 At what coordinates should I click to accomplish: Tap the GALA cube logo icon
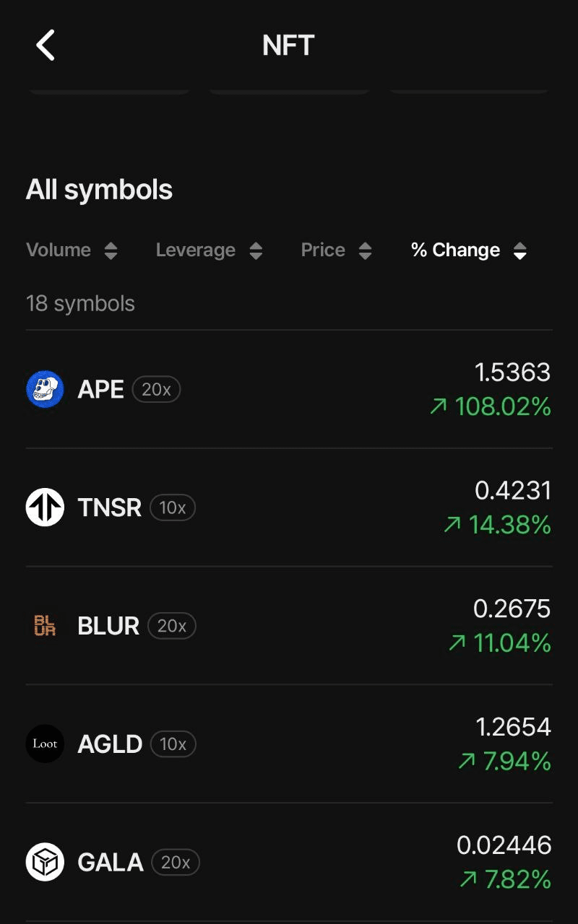pyautogui.click(x=45, y=862)
